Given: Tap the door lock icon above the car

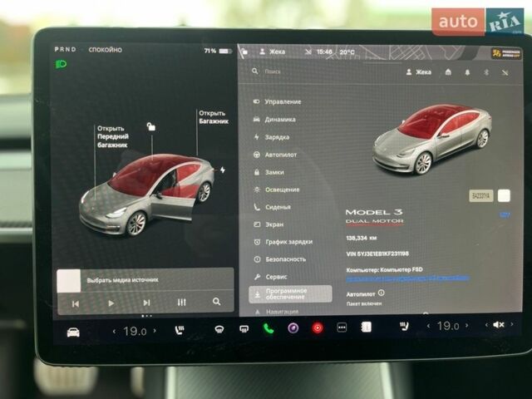Looking at the screenshot, I should pyautogui.click(x=150, y=126).
